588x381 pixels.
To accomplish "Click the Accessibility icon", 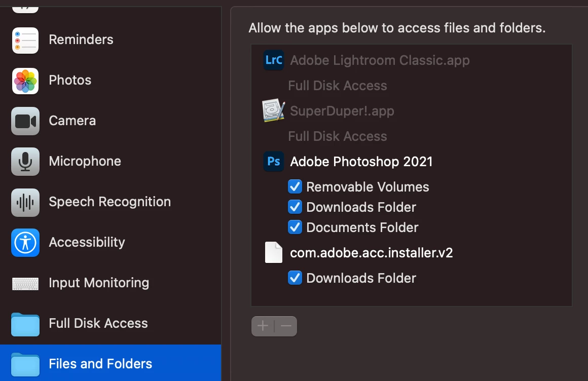I will [25, 243].
